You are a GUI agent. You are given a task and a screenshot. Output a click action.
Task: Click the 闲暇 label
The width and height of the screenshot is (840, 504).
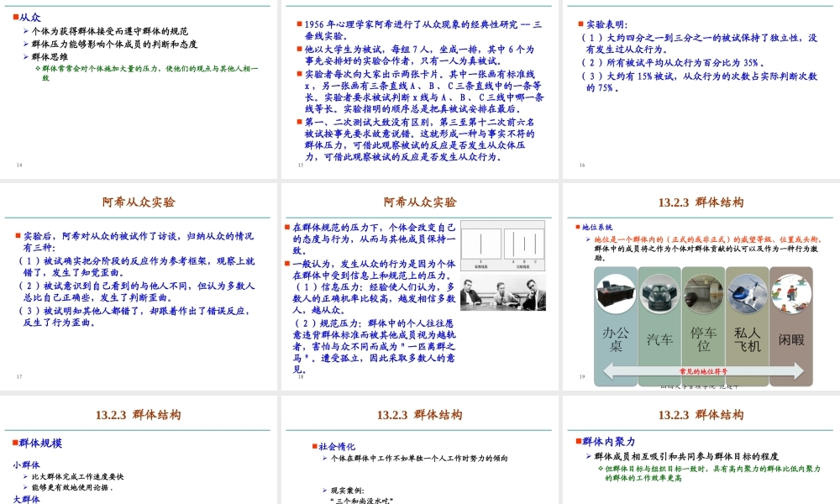[791, 339]
